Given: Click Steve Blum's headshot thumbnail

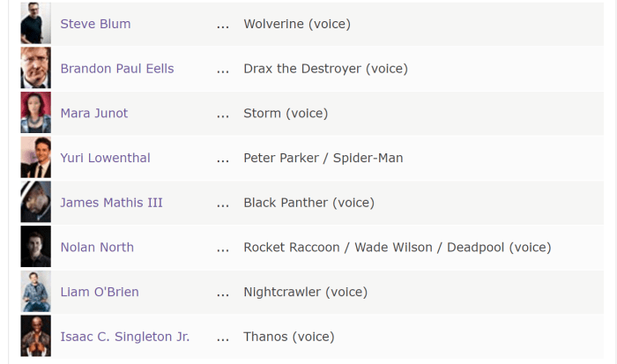Looking at the screenshot, I should click(x=36, y=23).
